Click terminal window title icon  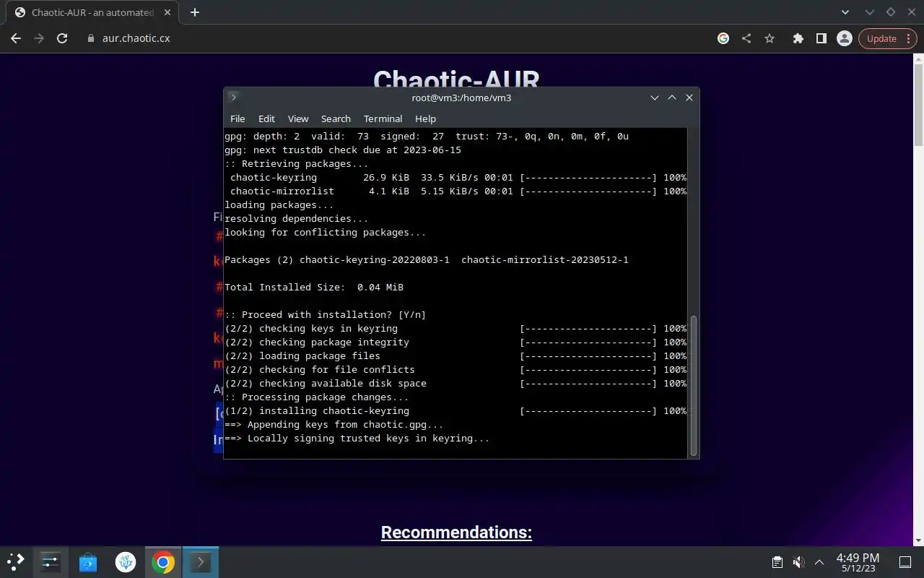tap(233, 97)
